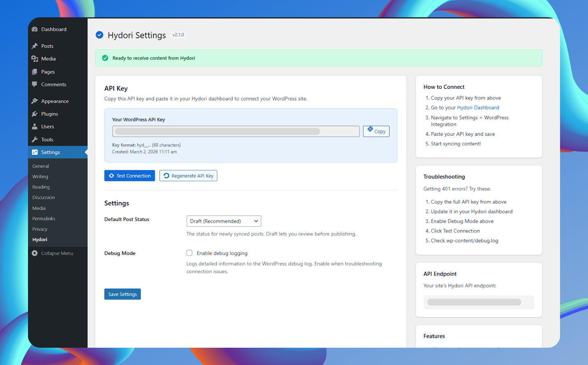Click the Media library icon in the main sidebar
This screenshot has height=365, width=588.
click(35, 59)
